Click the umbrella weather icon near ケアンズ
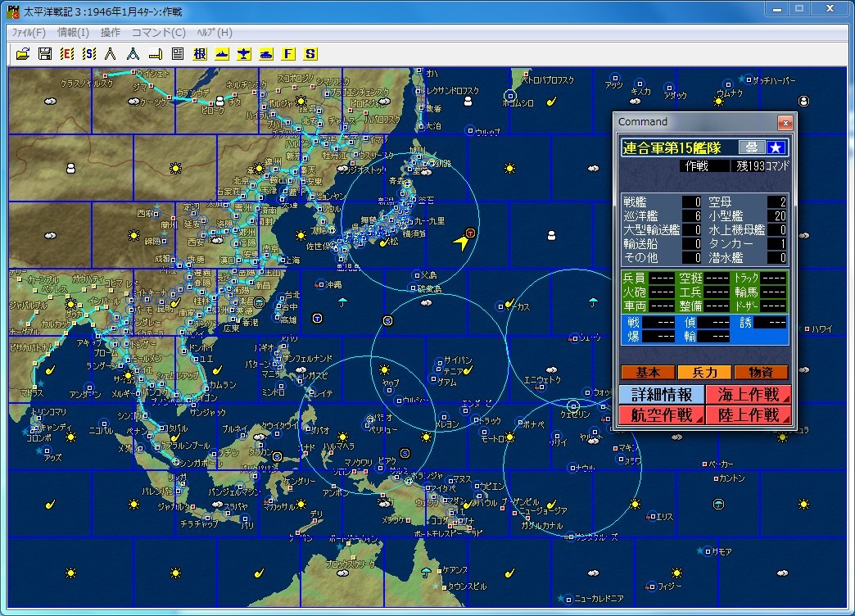The height and width of the screenshot is (616, 855). (426, 572)
